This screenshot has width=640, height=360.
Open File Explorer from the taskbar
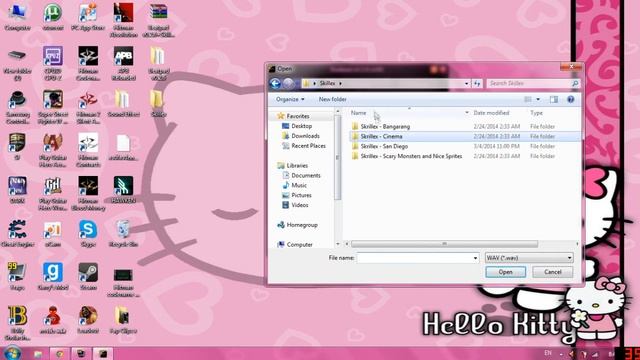[x=38, y=354]
